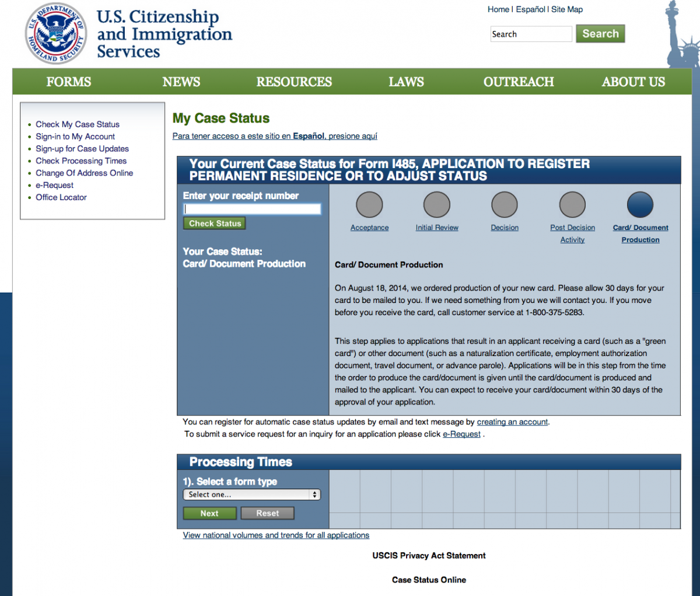
Task: Click the My Case Status page heading
Action: tap(221, 118)
